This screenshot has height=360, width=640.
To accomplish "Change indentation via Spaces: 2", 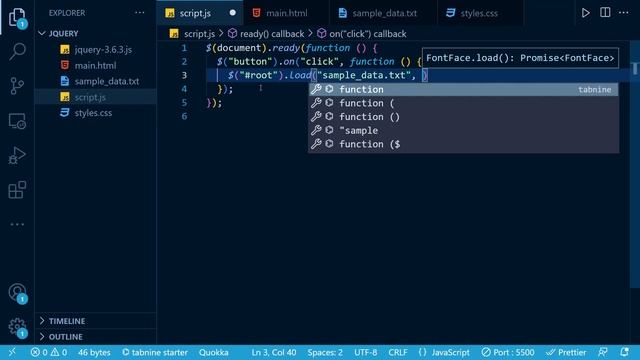I will pyautogui.click(x=325, y=352).
